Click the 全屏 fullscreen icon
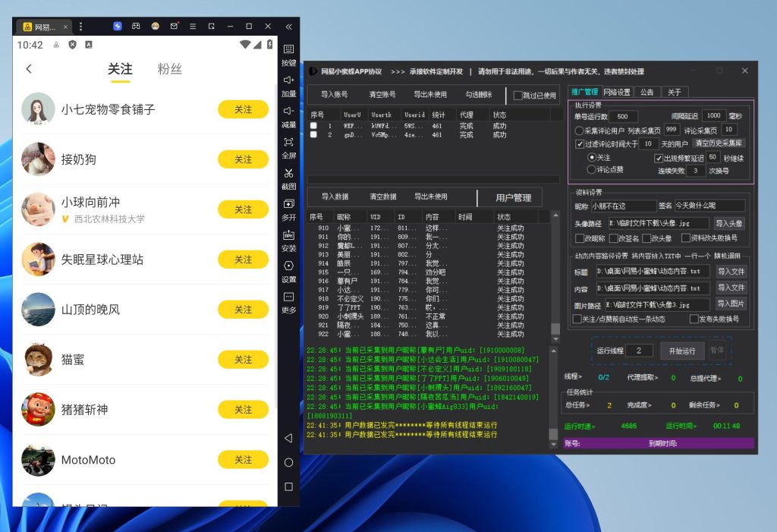The height and width of the screenshot is (532, 777). 288,143
